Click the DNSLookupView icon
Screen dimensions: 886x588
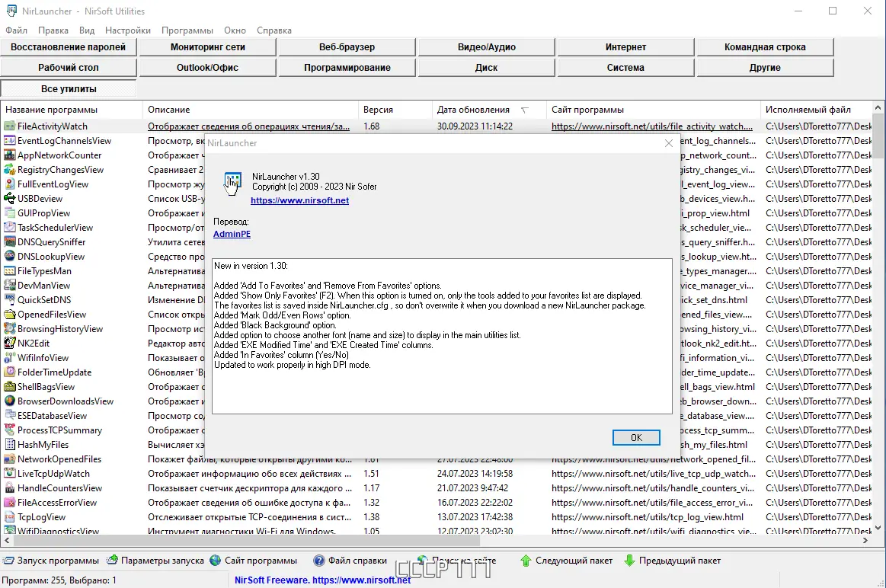10,257
